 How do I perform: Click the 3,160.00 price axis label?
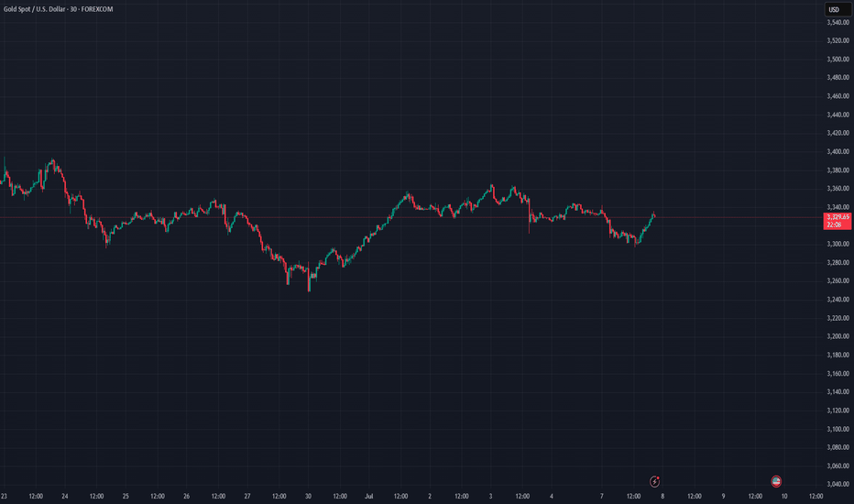pyautogui.click(x=838, y=374)
